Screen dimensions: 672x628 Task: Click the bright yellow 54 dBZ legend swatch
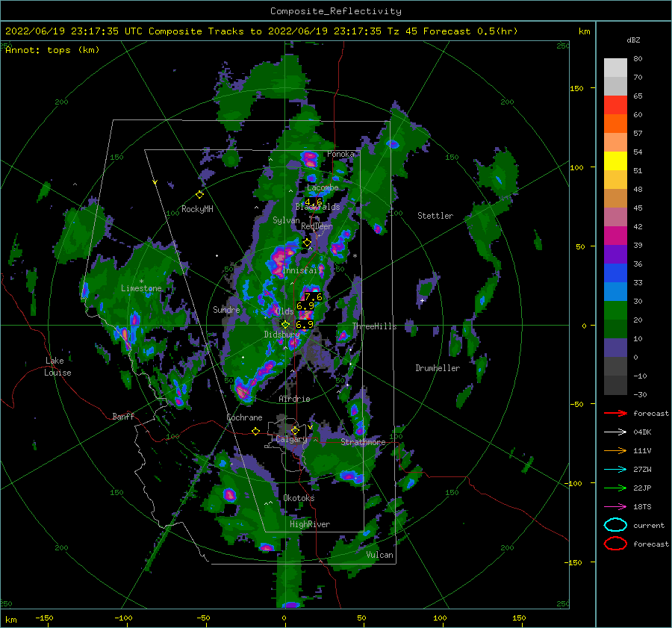pos(615,161)
